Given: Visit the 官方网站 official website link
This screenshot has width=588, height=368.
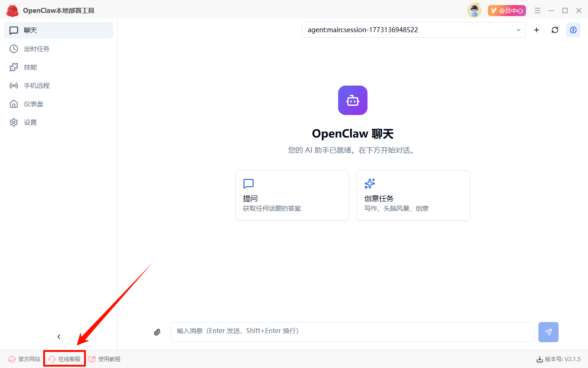Looking at the screenshot, I should coord(23,359).
